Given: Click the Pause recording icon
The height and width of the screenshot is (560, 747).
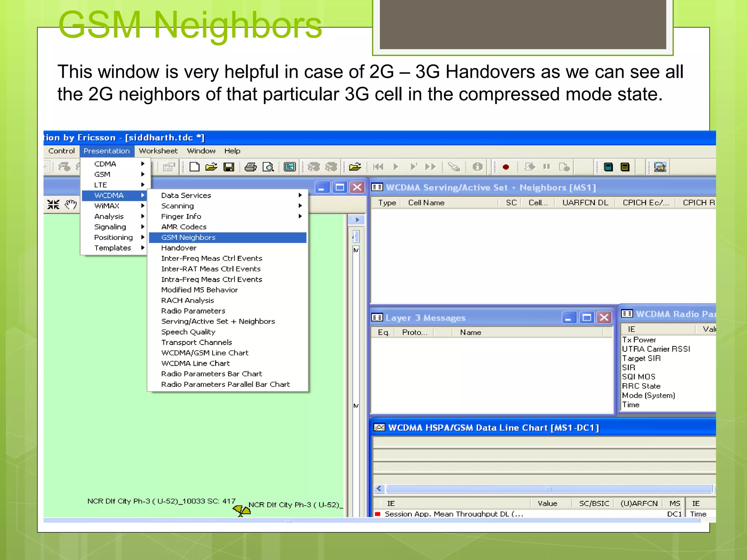Looking at the screenshot, I should [546, 167].
